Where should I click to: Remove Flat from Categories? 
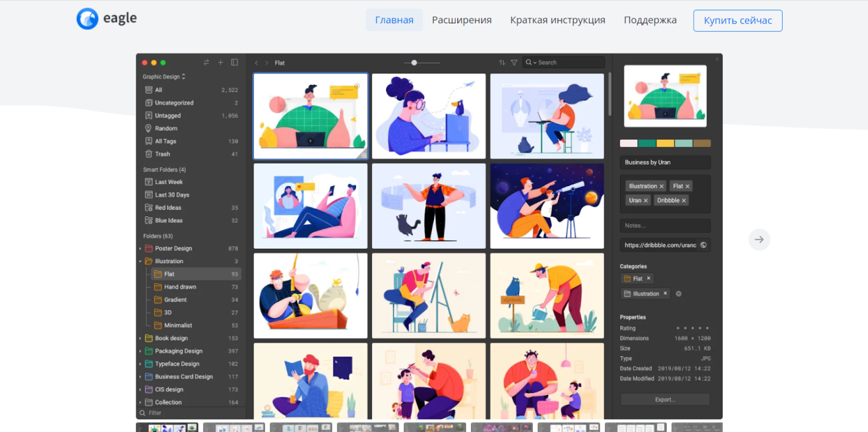[x=648, y=279]
